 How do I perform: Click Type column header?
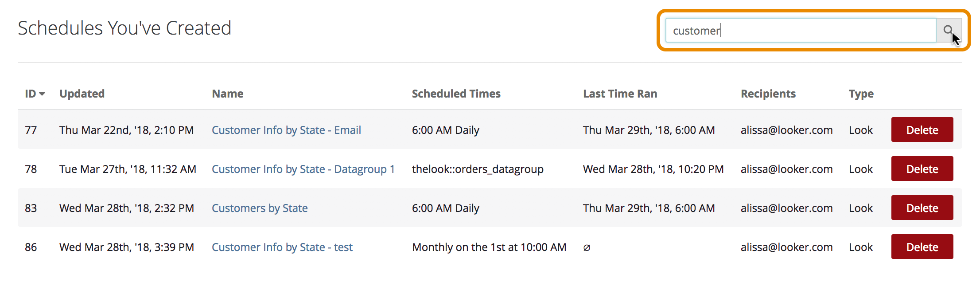861,94
